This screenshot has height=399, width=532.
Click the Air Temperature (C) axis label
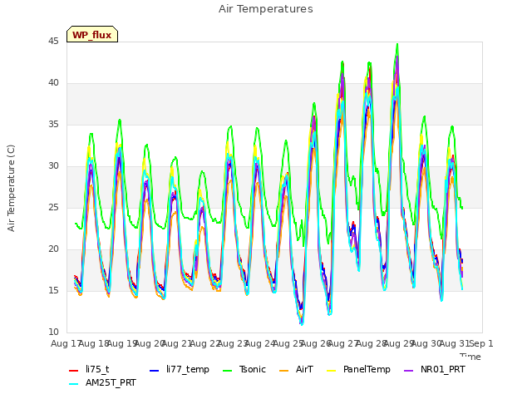click(11, 188)
